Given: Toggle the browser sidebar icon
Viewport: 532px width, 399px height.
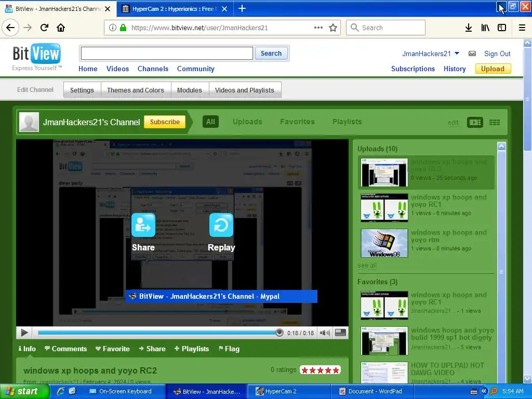Looking at the screenshot, I should [x=502, y=28].
